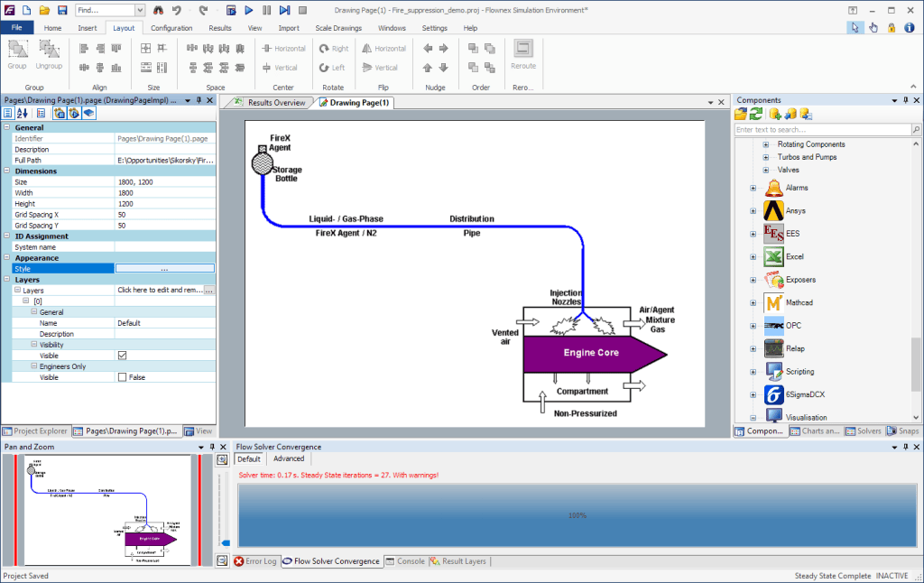Pause the simulation run

pyautogui.click(x=266, y=10)
